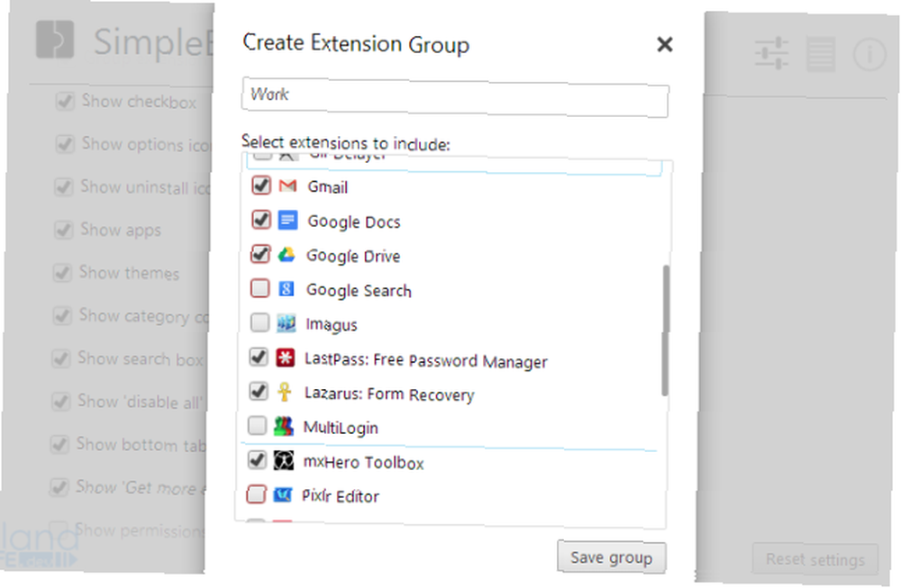This screenshot has width=901, height=588.
Task: Uncheck the Lazarus Form Recovery checkbox
Action: click(259, 391)
